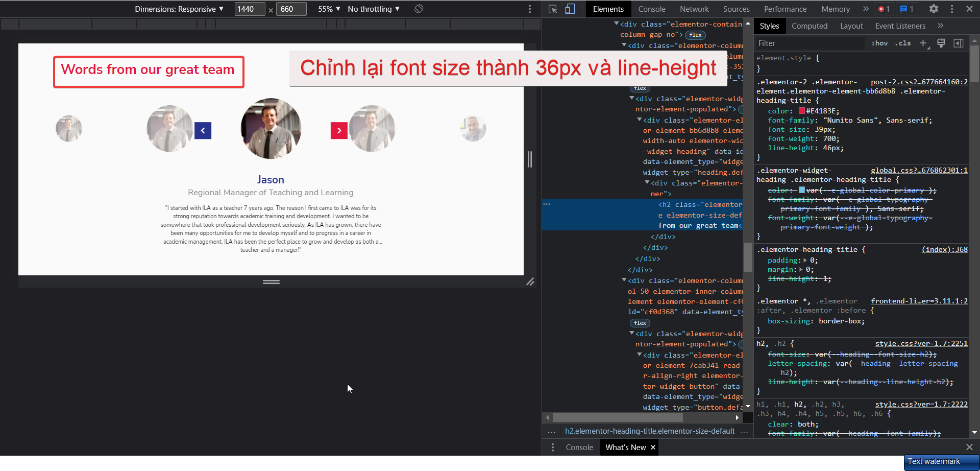Show more DevTools panel tabs
The image size is (980, 471).
[866, 9]
